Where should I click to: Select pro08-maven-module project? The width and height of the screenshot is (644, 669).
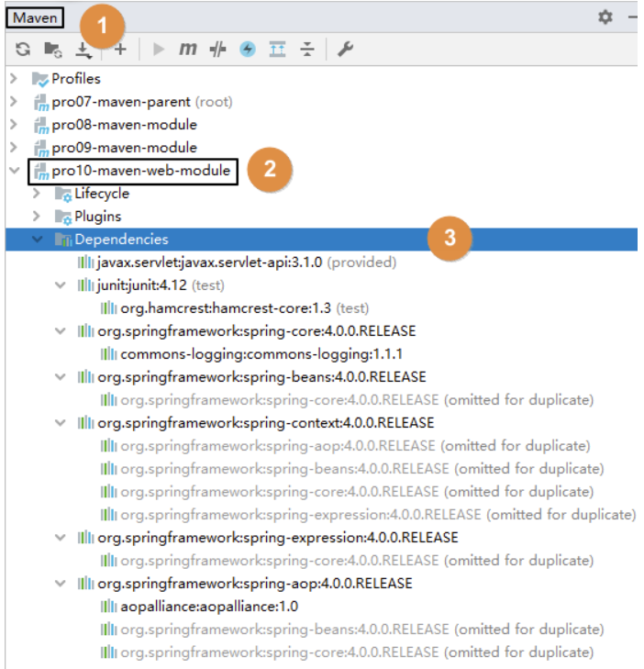tap(124, 125)
